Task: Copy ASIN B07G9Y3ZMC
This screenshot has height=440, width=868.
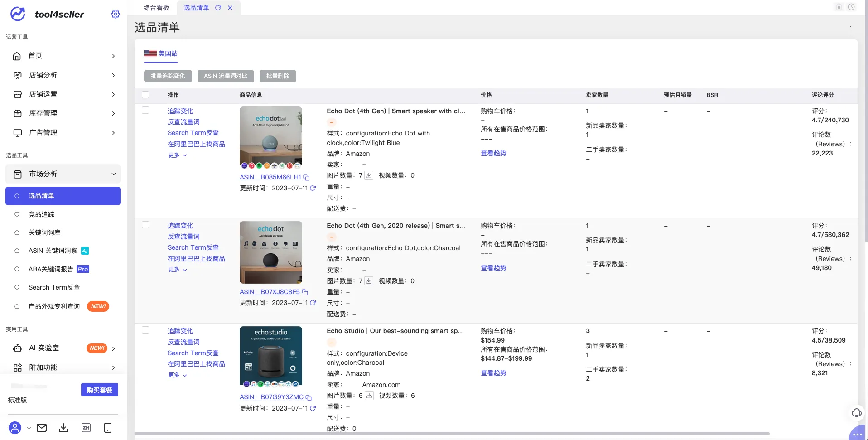Action: (309, 397)
